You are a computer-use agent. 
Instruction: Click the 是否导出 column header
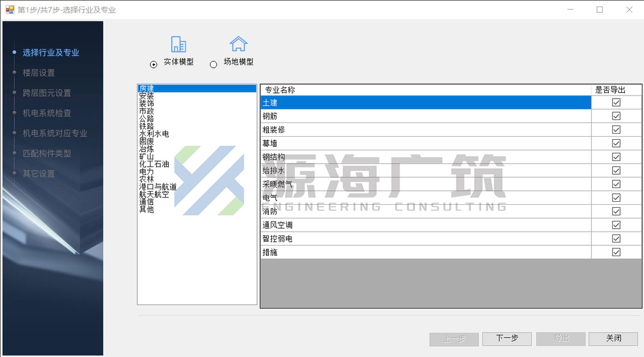point(616,90)
